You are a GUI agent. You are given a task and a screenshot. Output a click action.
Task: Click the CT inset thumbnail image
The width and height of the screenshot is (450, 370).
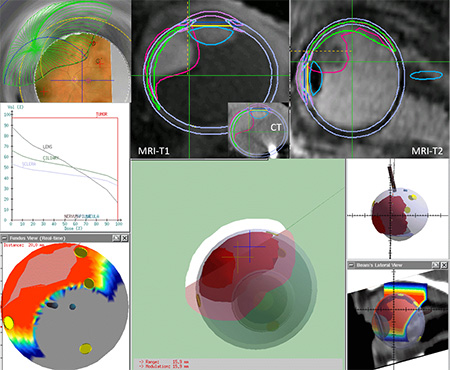258,130
